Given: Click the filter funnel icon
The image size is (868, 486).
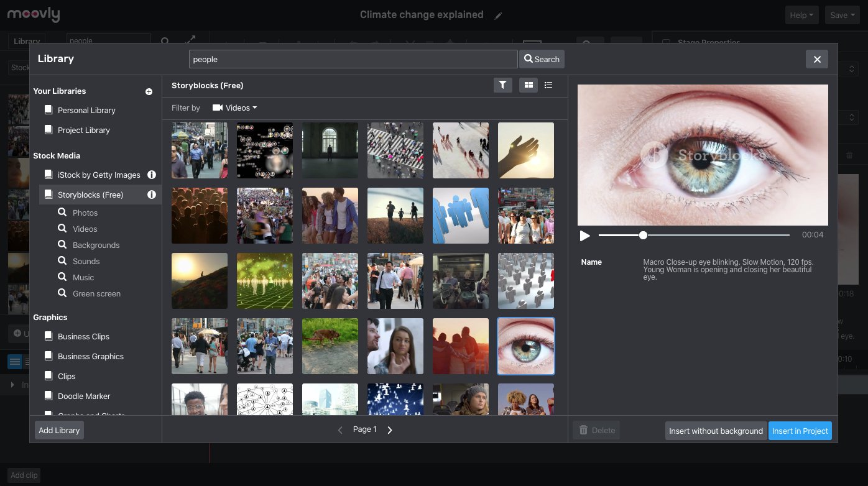Looking at the screenshot, I should (x=503, y=85).
